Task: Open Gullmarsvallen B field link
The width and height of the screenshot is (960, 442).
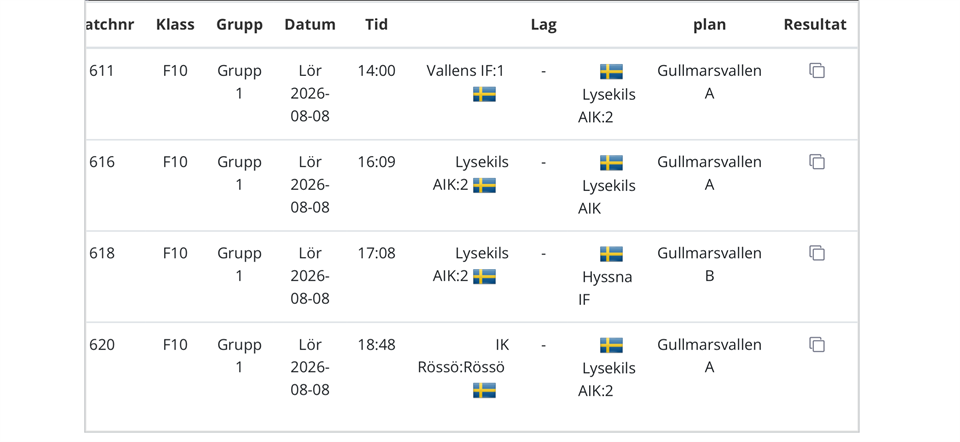Action: 710,264
